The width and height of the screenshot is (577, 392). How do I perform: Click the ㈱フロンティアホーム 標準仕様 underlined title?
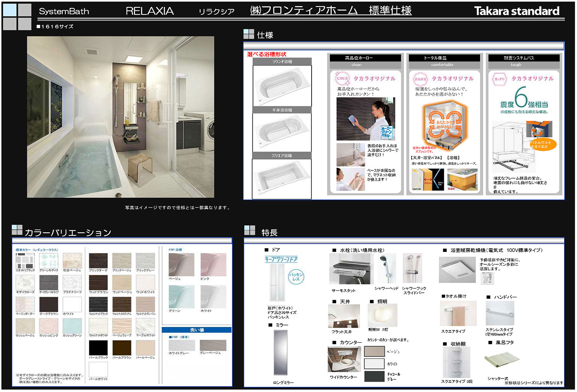331,10
